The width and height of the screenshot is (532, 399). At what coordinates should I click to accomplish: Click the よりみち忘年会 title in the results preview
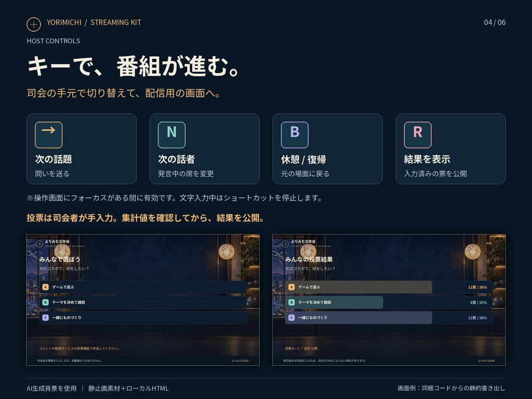tap(303, 242)
